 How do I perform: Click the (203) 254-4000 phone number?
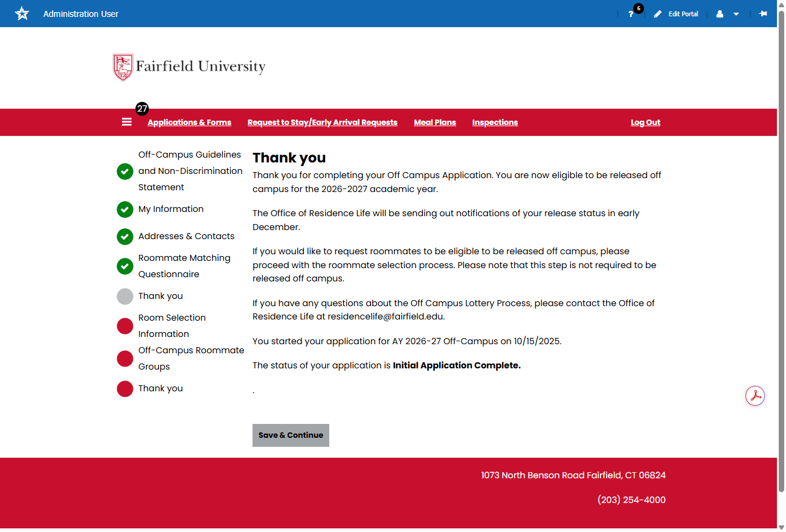(631, 500)
